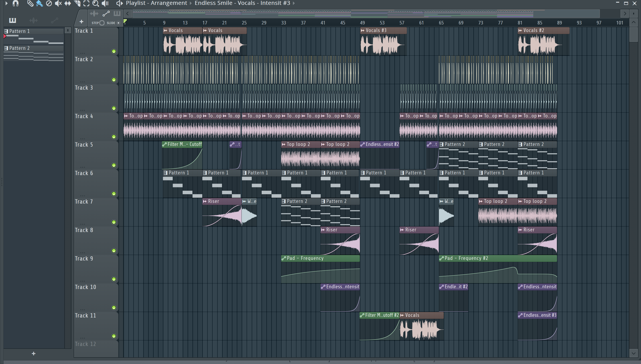Mute Track 9 using its green LED
The height and width of the screenshot is (364, 641).
[114, 279]
